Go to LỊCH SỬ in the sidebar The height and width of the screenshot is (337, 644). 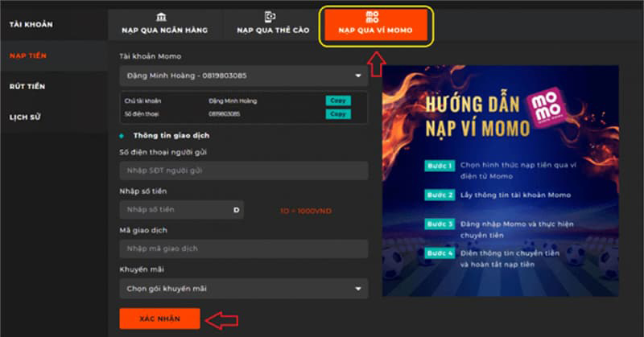coord(25,117)
